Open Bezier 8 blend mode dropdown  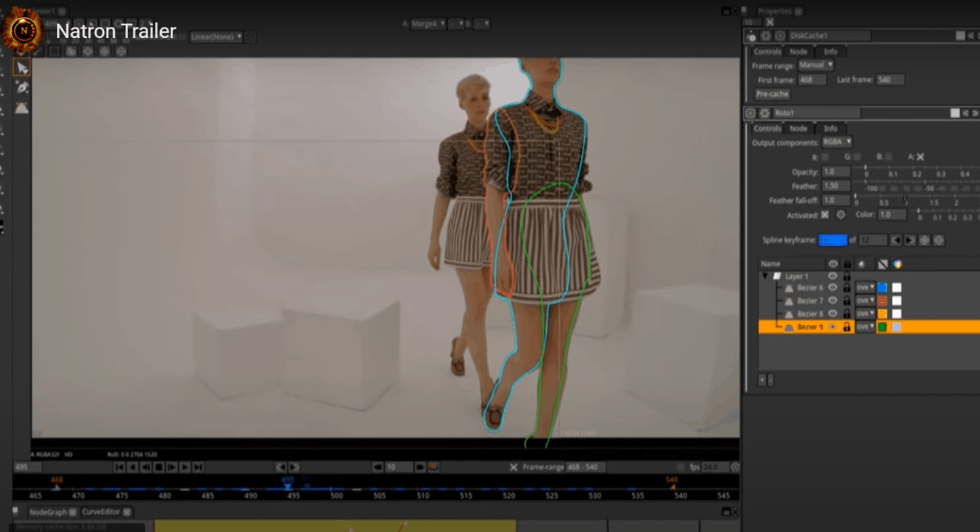click(x=865, y=314)
